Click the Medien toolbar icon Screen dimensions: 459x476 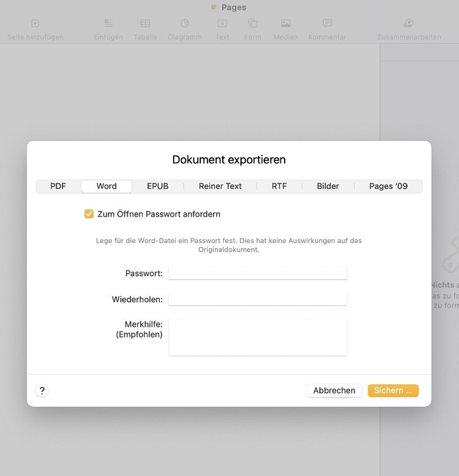coord(286,23)
